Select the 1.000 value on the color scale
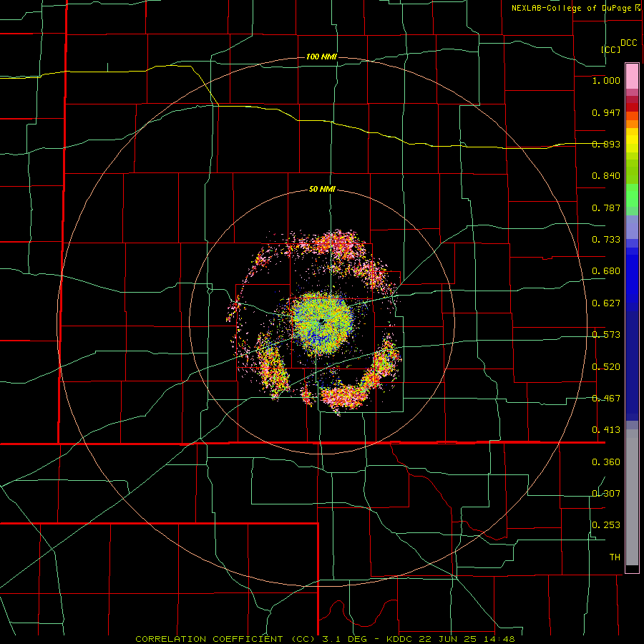 (x=606, y=80)
